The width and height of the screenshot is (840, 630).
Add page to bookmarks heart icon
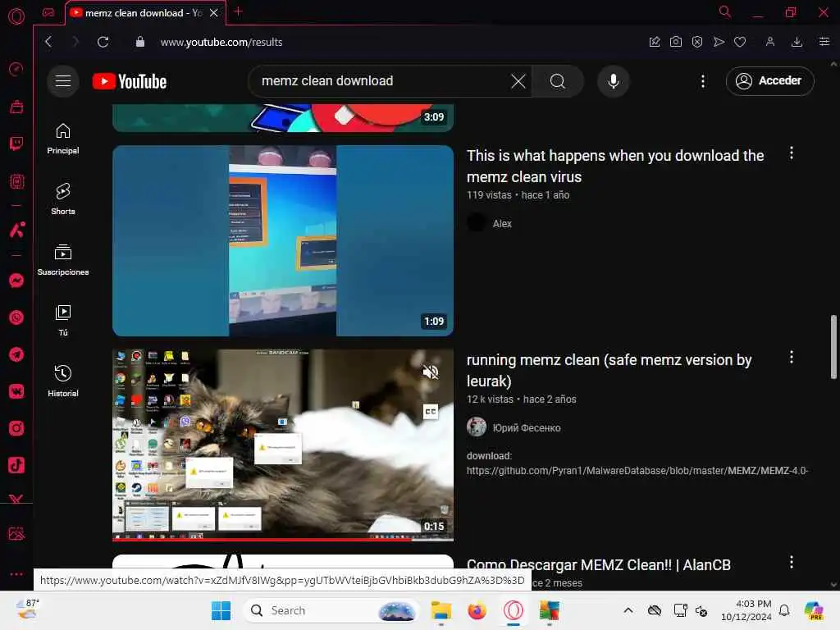pos(740,42)
